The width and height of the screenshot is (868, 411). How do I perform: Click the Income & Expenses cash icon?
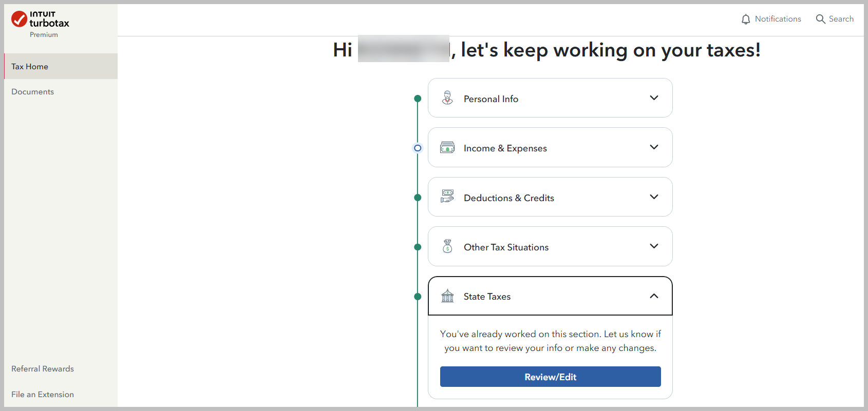[x=447, y=148]
